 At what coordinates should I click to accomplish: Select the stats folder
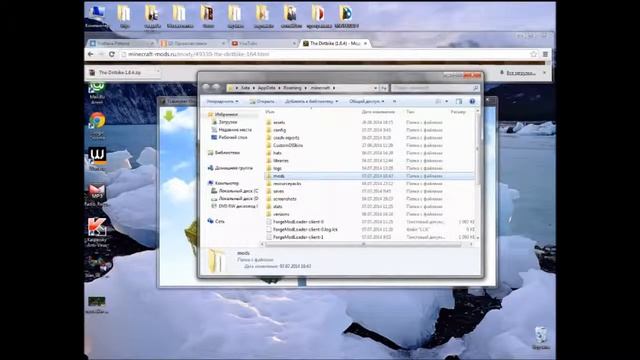[278, 207]
